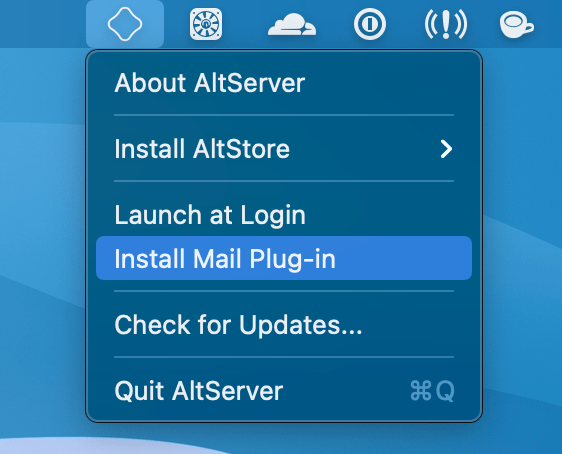The height and width of the screenshot is (454, 562).
Task: Open the fan control menu bar icon
Action: 206,24
